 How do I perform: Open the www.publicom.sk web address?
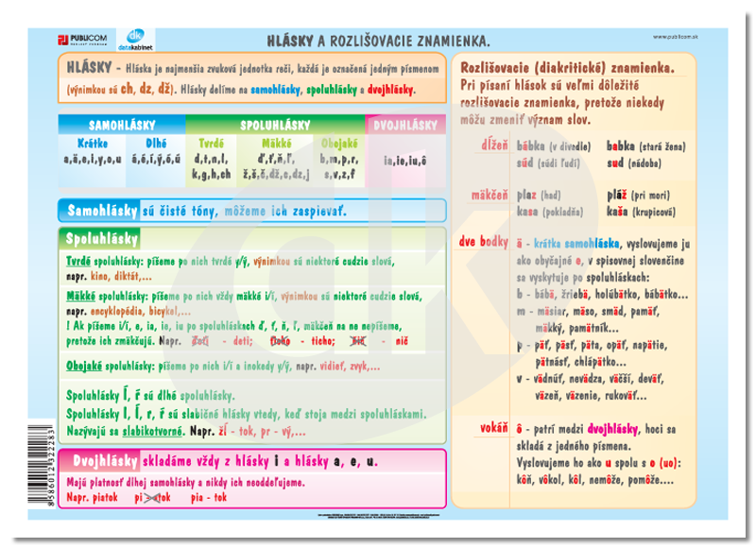pyautogui.click(x=676, y=37)
